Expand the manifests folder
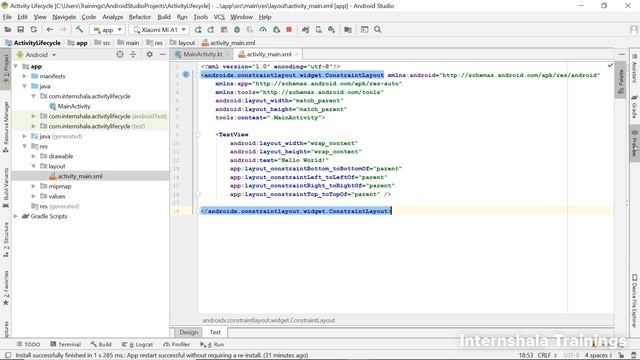 pos(24,76)
